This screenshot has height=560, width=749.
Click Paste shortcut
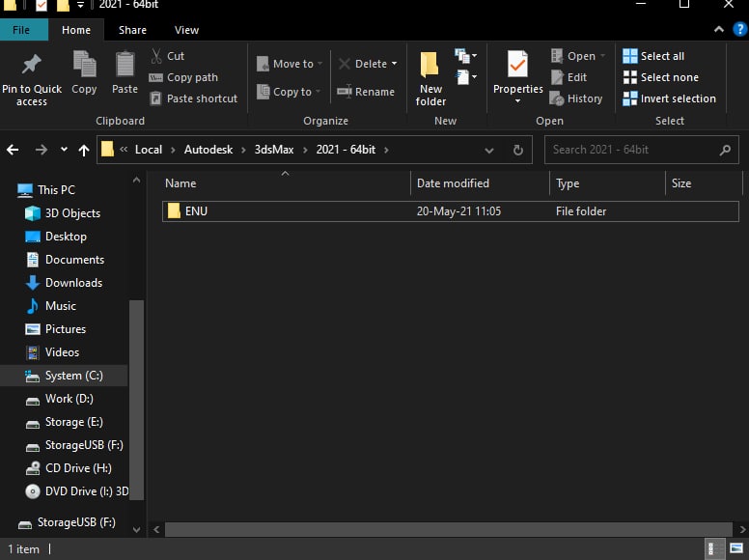click(193, 98)
